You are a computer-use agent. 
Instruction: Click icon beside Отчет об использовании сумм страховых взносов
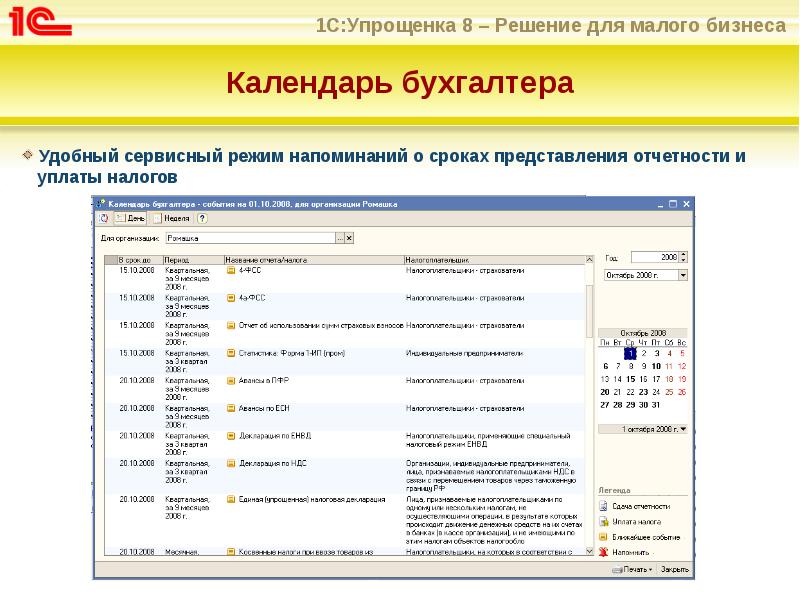click(x=231, y=326)
